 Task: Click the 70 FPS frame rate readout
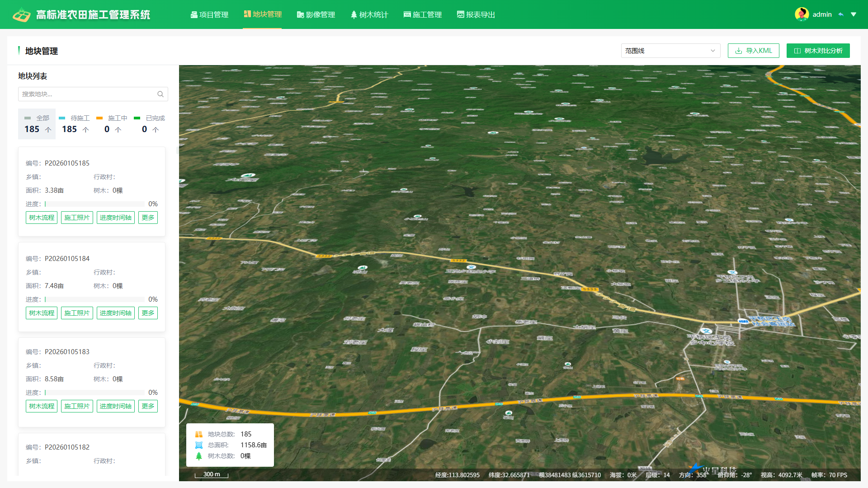point(829,475)
